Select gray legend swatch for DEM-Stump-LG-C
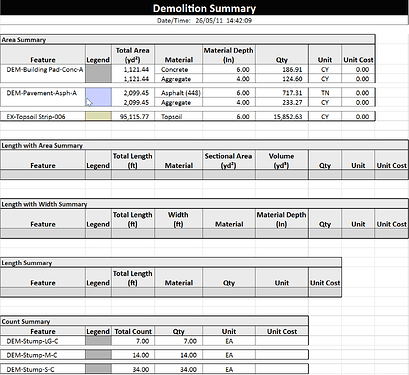Viewport: 409px width, 375px height. point(98,341)
